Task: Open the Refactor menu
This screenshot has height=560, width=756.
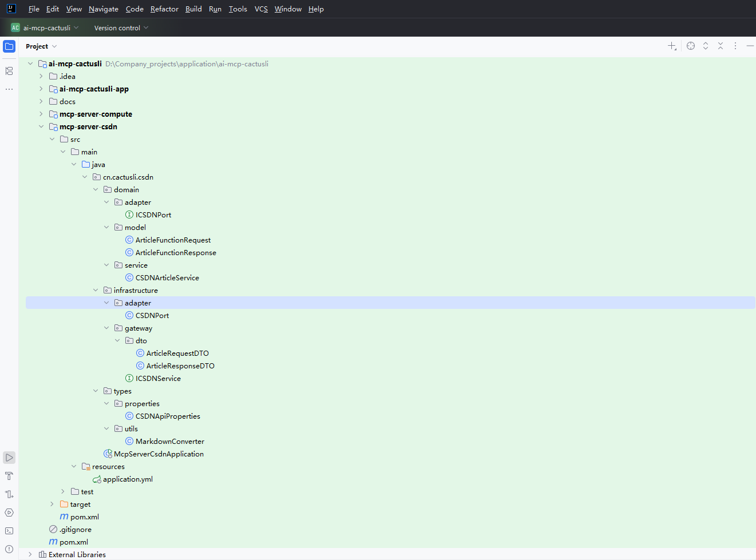Action: coord(164,9)
